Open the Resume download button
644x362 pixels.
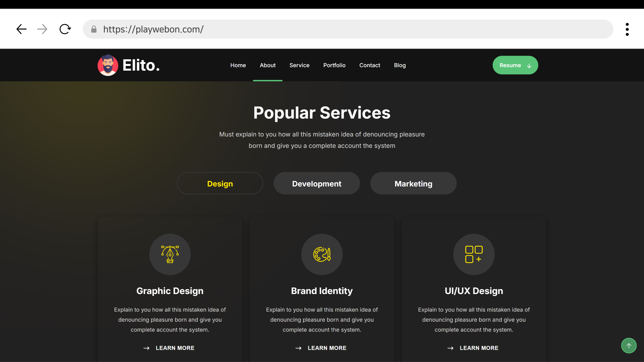point(515,65)
